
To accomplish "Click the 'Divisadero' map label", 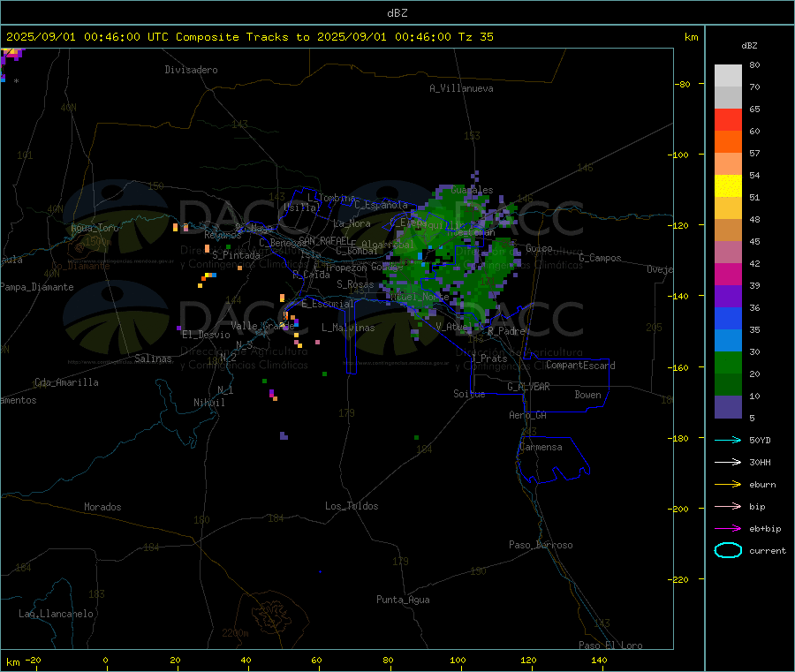I will coord(191,70).
